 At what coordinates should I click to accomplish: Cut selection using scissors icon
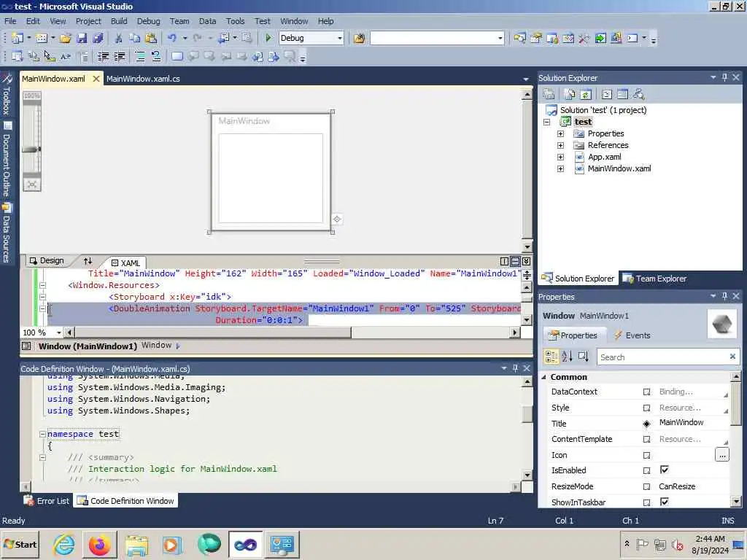119,38
